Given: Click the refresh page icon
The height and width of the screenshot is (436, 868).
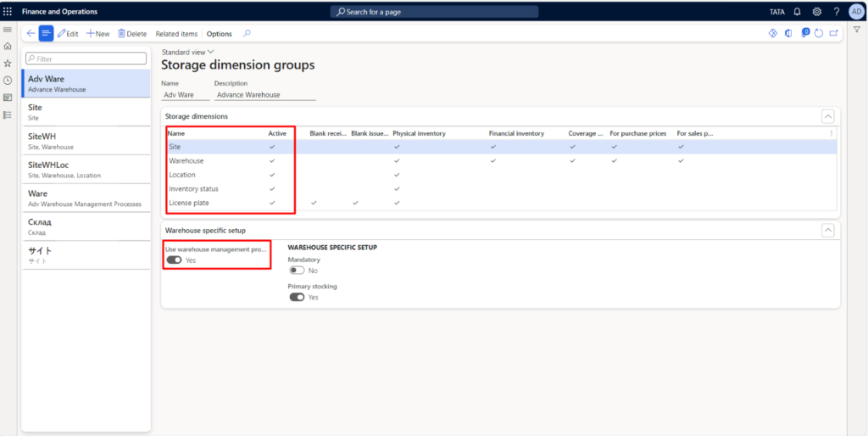Looking at the screenshot, I should click(819, 34).
